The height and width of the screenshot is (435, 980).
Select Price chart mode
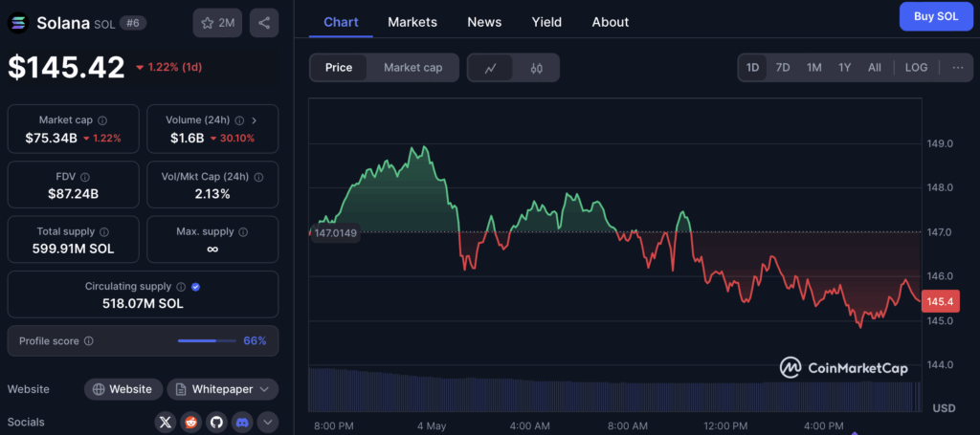[x=339, y=68]
